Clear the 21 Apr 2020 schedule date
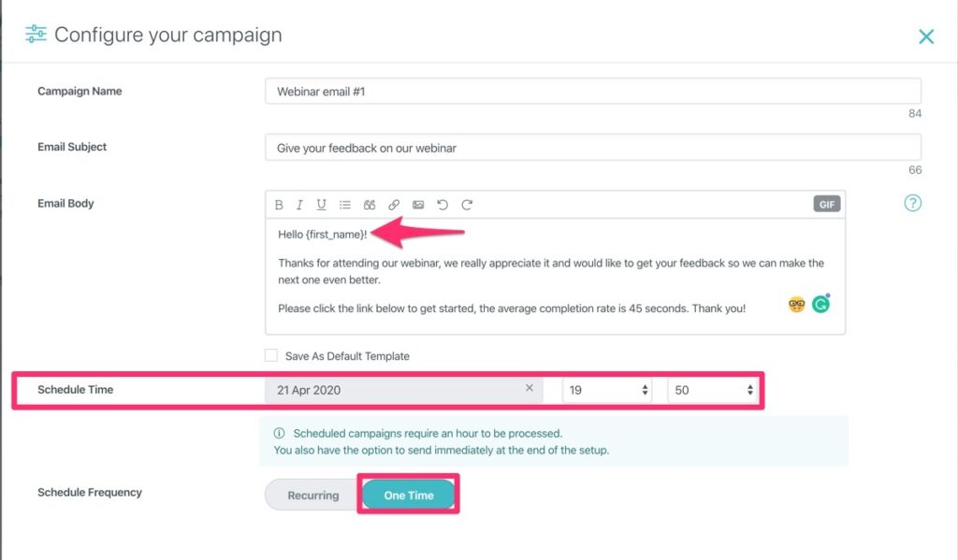Viewport: 958px width, 560px height. 530,388
